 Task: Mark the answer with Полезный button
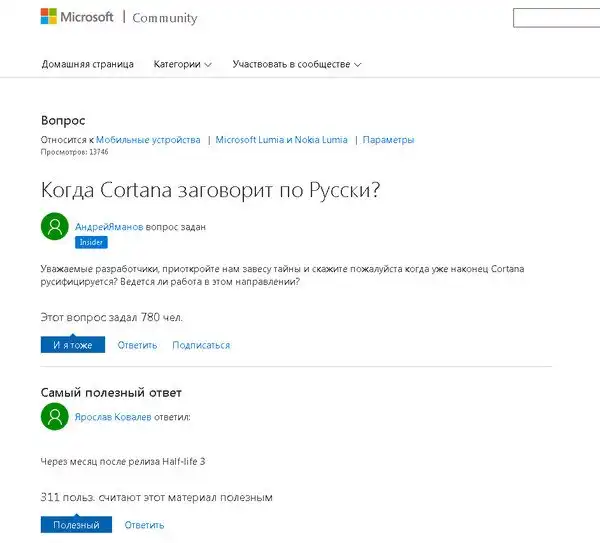(76, 525)
